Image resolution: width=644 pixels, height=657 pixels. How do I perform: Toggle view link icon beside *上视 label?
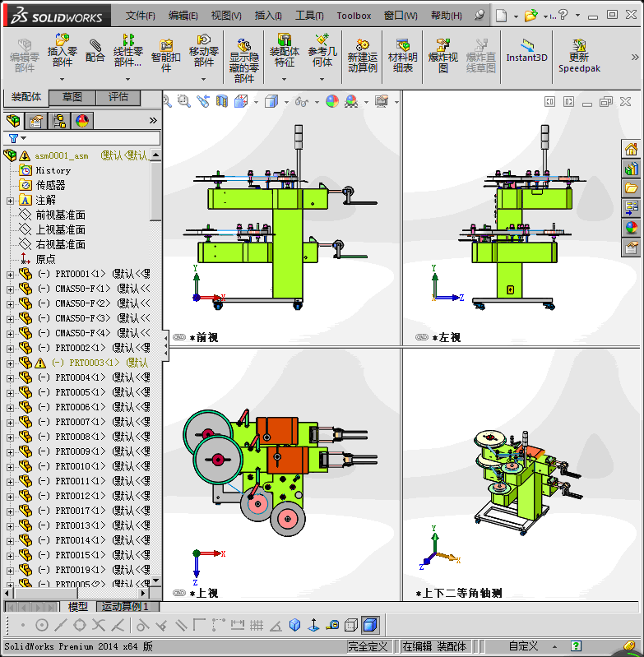(179, 593)
